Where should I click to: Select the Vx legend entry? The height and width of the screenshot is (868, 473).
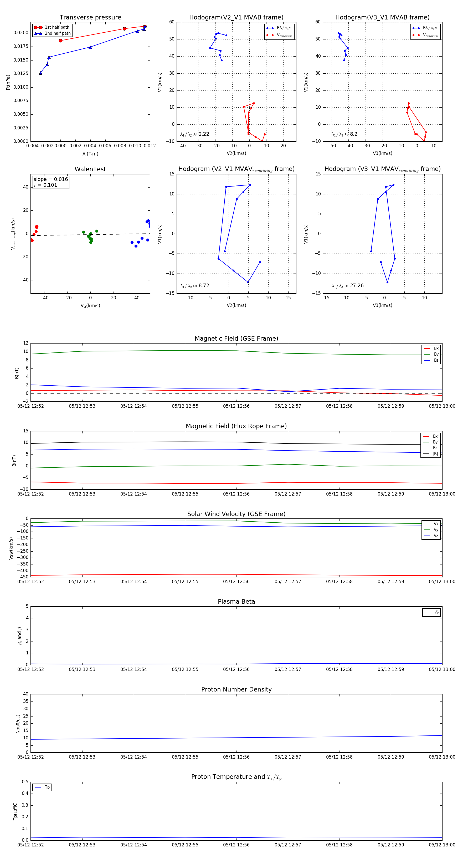click(x=431, y=524)
